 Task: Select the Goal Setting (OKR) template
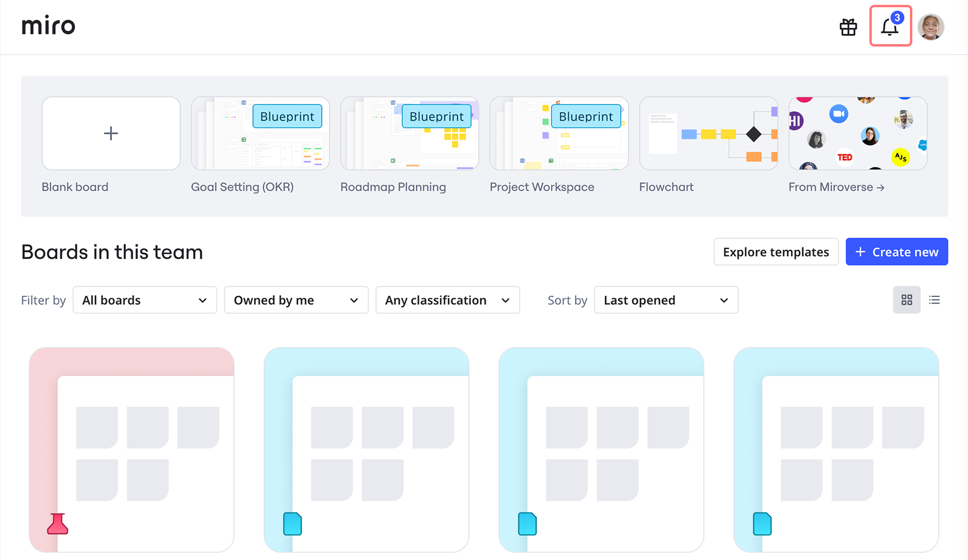tap(260, 134)
